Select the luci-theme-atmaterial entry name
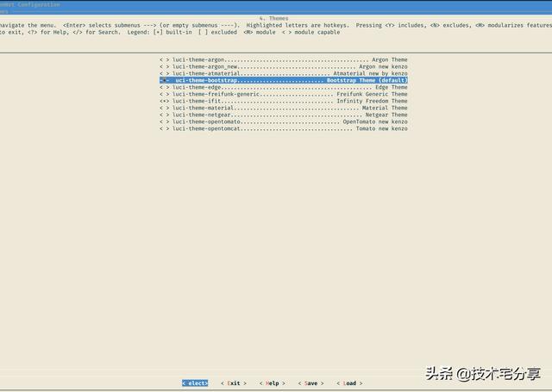Image resolution: width=552 pixels, height=392 pixels. [206, 73]
